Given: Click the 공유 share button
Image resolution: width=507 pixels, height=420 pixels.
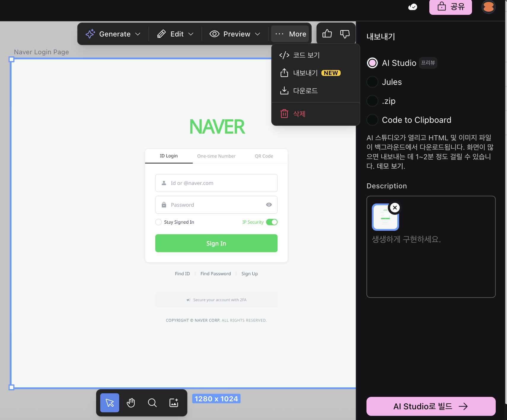Looking at the screenshot, I should pyautogui.click(x=450, y=7).
